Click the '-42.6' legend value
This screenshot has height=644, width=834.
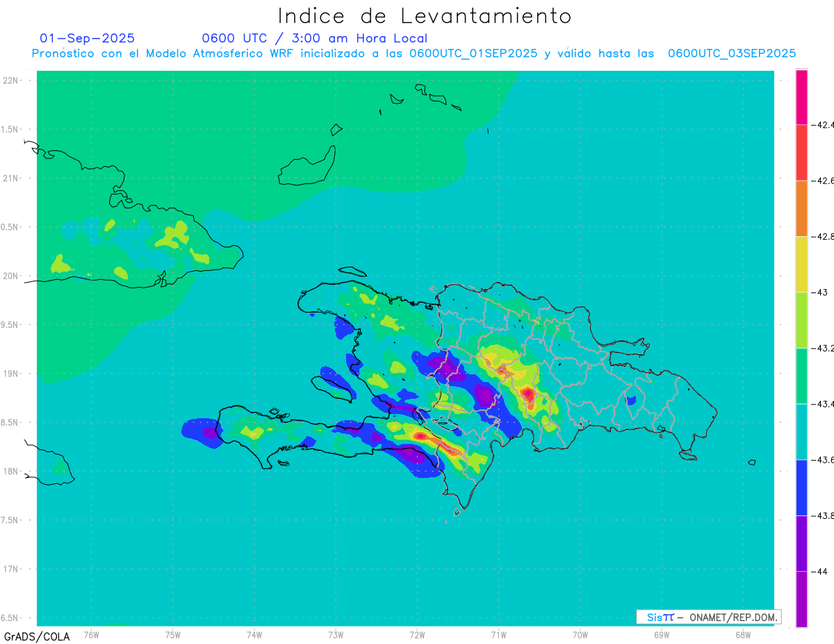click(x=823, y=181)
